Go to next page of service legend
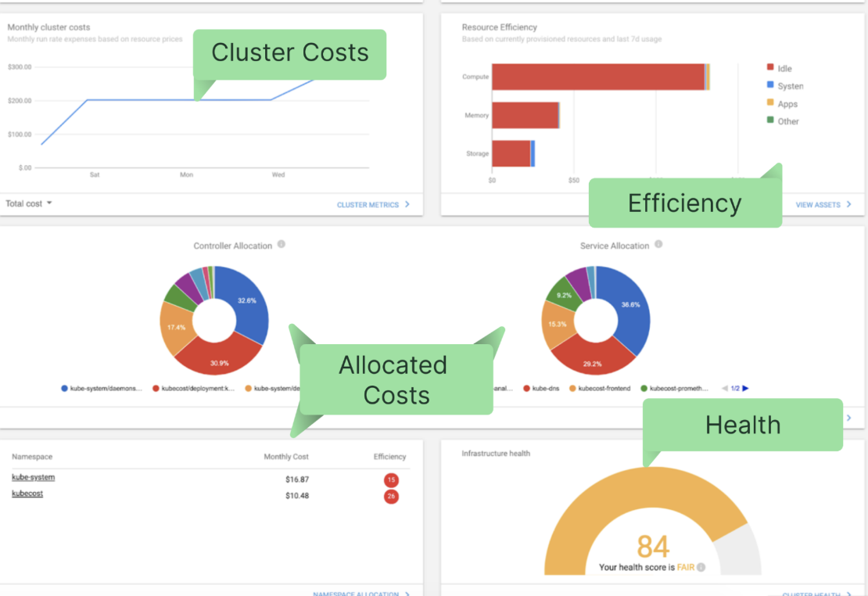Viewport: 868px width, 596px height. (x=746, y=388)
